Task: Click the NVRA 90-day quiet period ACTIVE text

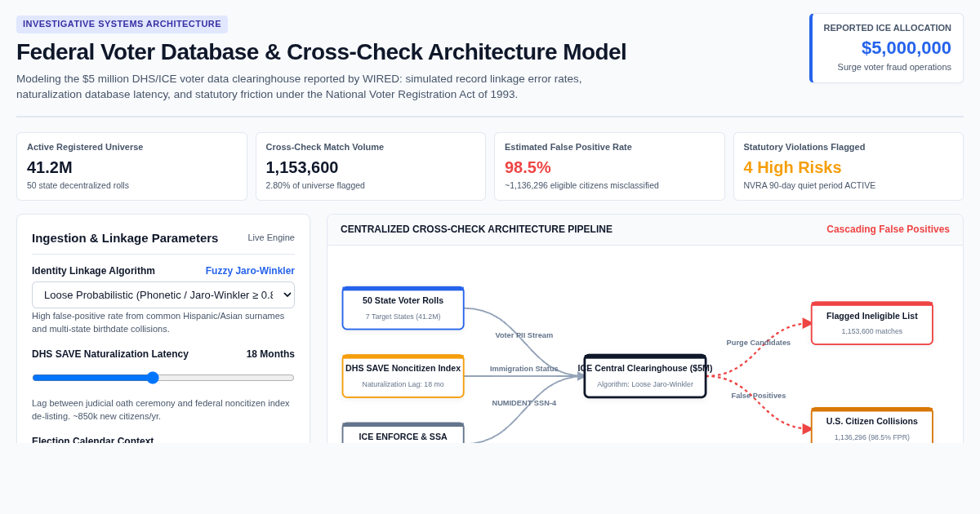Action: click(x=809, y=185)
